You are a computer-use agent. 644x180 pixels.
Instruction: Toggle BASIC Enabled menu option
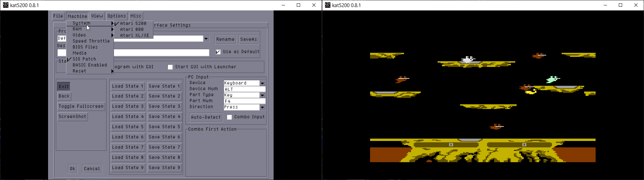pyautogui.click(x=90, y=65)
